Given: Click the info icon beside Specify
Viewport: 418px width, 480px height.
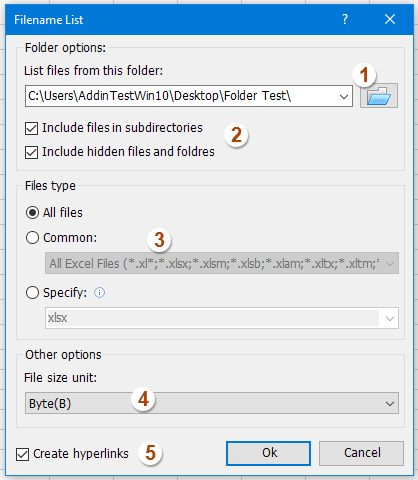Looking at the screenshot, I should tap(99, 293).
